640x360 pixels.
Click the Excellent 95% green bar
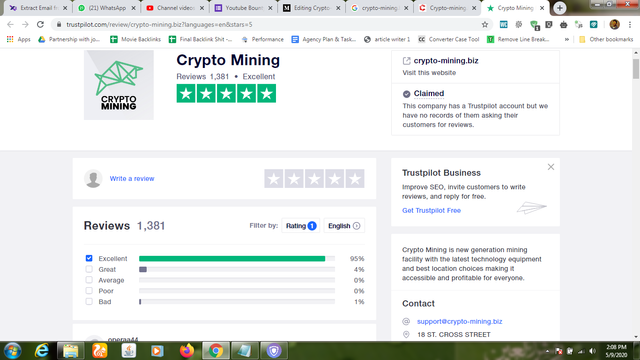[x=232, y=258]
